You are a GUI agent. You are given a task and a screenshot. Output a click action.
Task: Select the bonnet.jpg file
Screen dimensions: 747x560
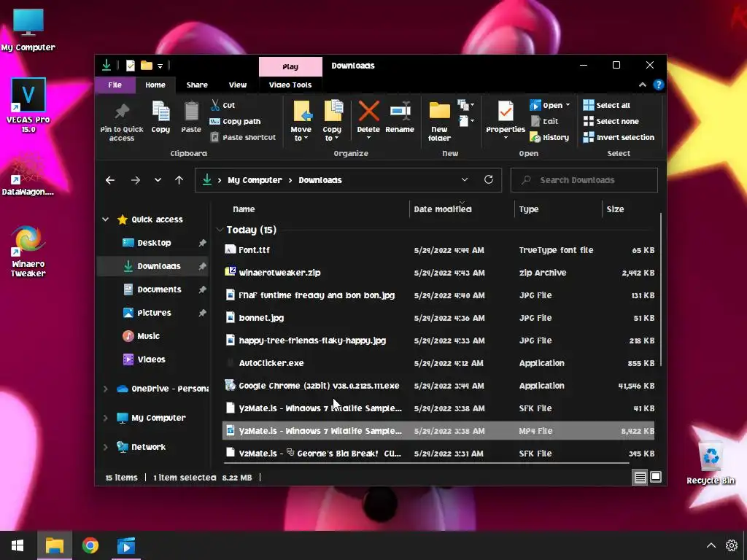(x=438, y=318)
